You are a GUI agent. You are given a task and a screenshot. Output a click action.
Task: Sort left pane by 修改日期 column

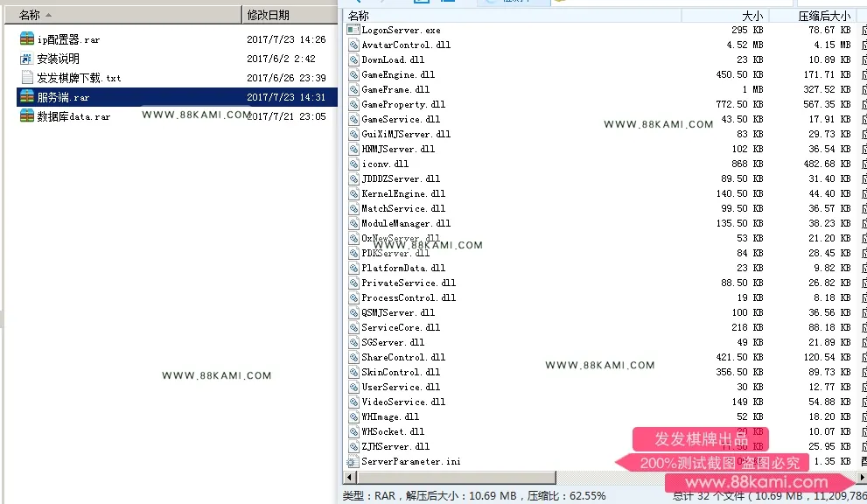click(x=290, y=15)
